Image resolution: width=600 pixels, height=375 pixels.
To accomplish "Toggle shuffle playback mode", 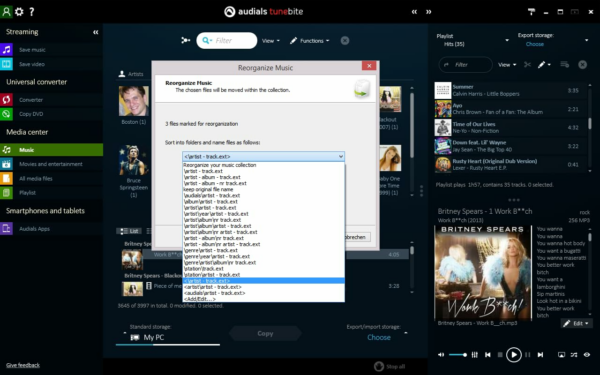I will pyautogui.click(x=574, y=355).
